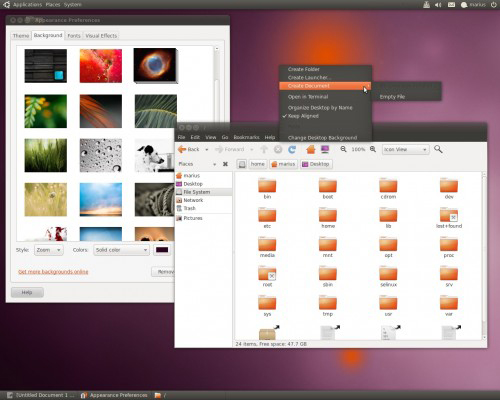This screenshot has width=500, height=400.
Task: Click the dark purple color swatch
Action: pyautogui.click(x=162, y=250)
